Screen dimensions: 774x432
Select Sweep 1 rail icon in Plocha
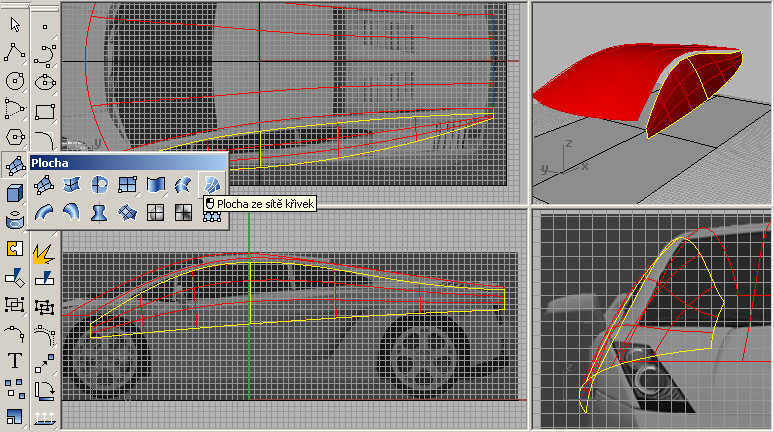click(44, 213)
